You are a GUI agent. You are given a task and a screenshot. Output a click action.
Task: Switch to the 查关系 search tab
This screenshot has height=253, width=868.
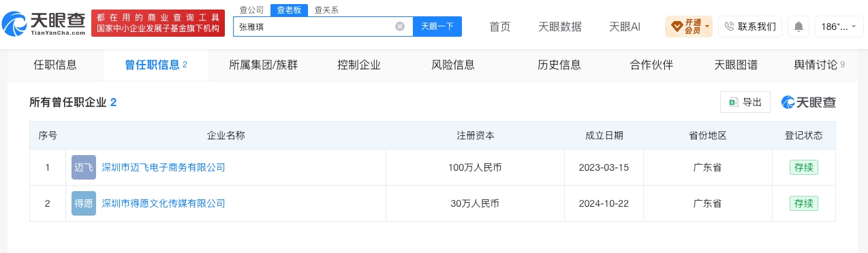(x=326, y=10)
